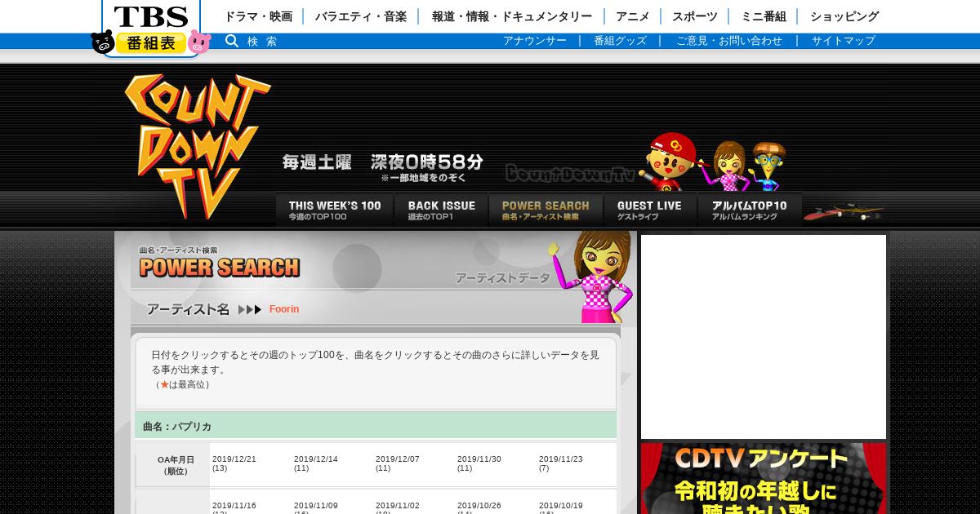
Task: Open ご意見・お問い合わせ link
Action: pyautogui.click(x=729, y=41)
